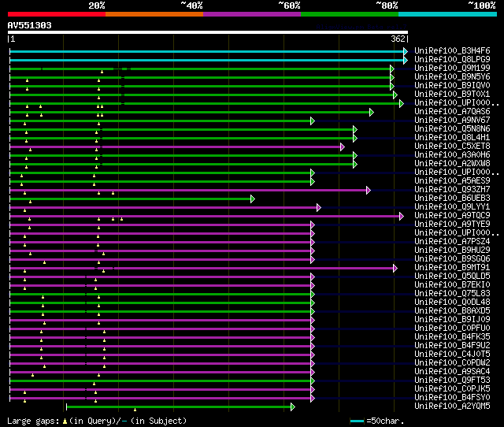Click the UniRef100_A3A0H6 label

(452, 155)
